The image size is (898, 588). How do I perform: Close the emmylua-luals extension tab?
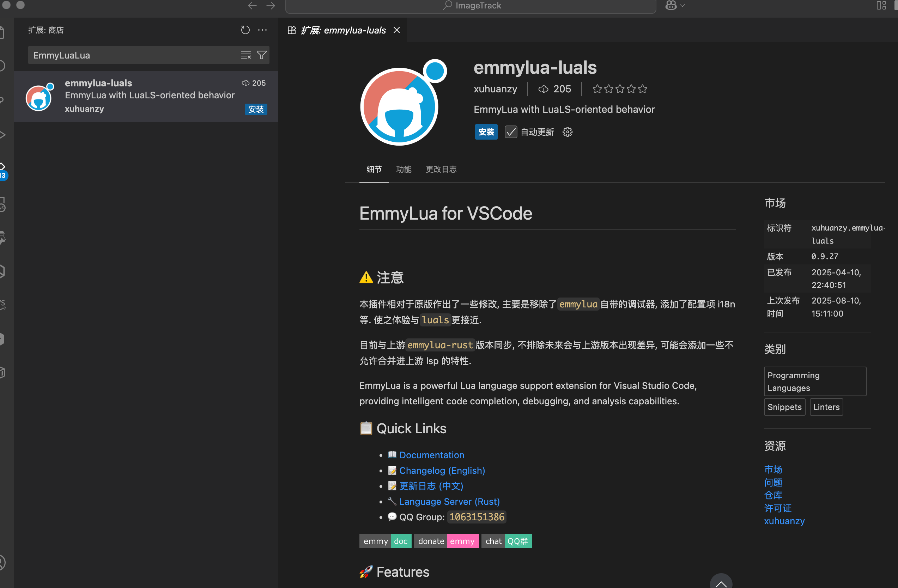click(x=396, y=30)
